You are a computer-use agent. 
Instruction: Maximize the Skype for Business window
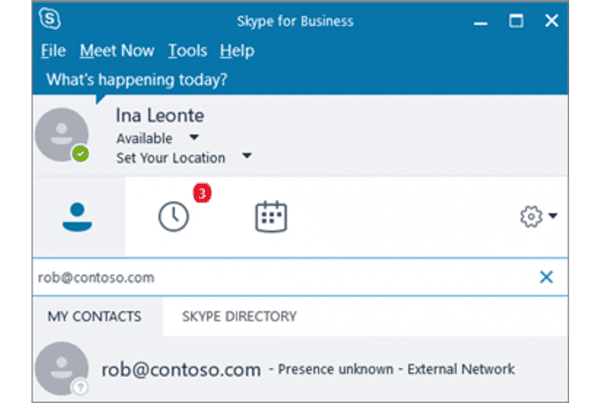coord(516,21)
